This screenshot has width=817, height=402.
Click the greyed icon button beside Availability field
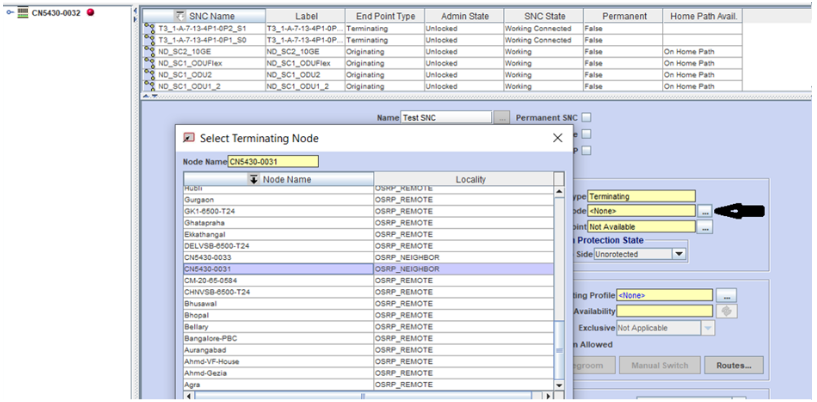click(727, 311)
